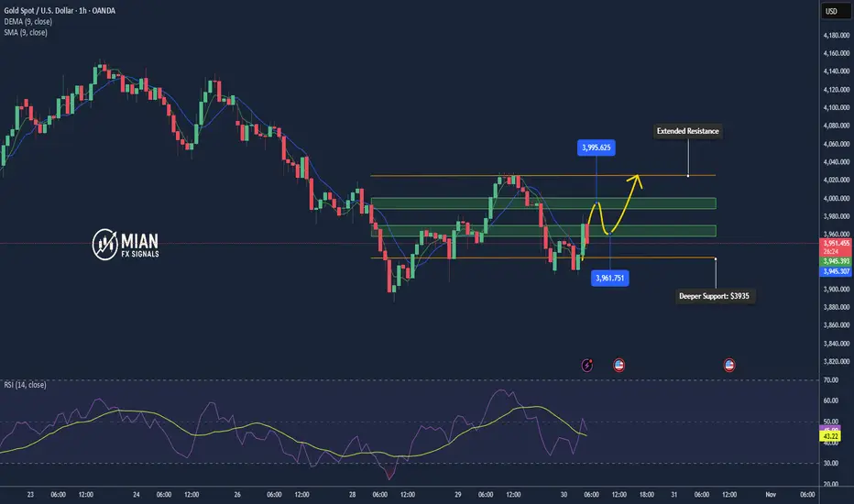Click the Extended Resistance annotation label

pyautogui.click(x=688, y=131)
